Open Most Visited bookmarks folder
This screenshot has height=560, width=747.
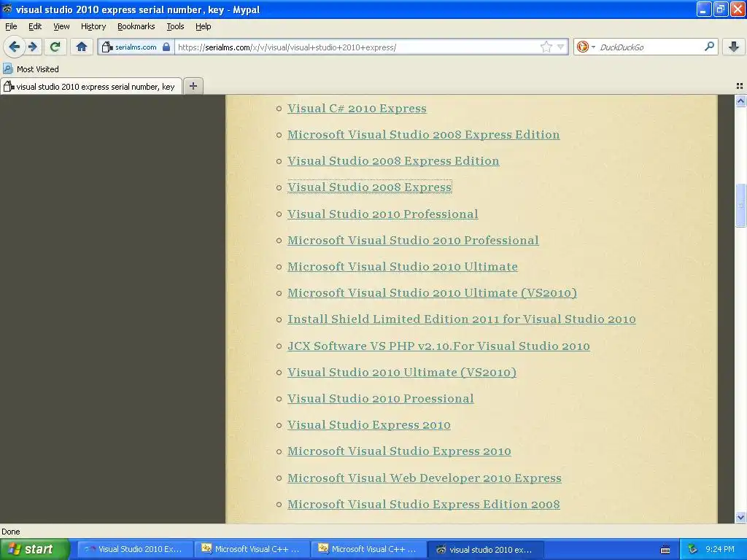click(31, 69)
